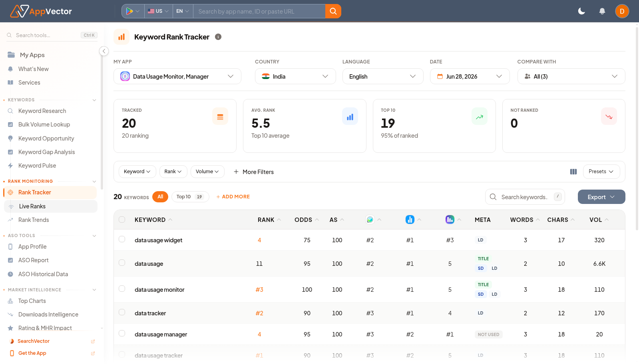
Task: Open the My App dropdown
Action: pyautogui.click(x=177, y=76)
